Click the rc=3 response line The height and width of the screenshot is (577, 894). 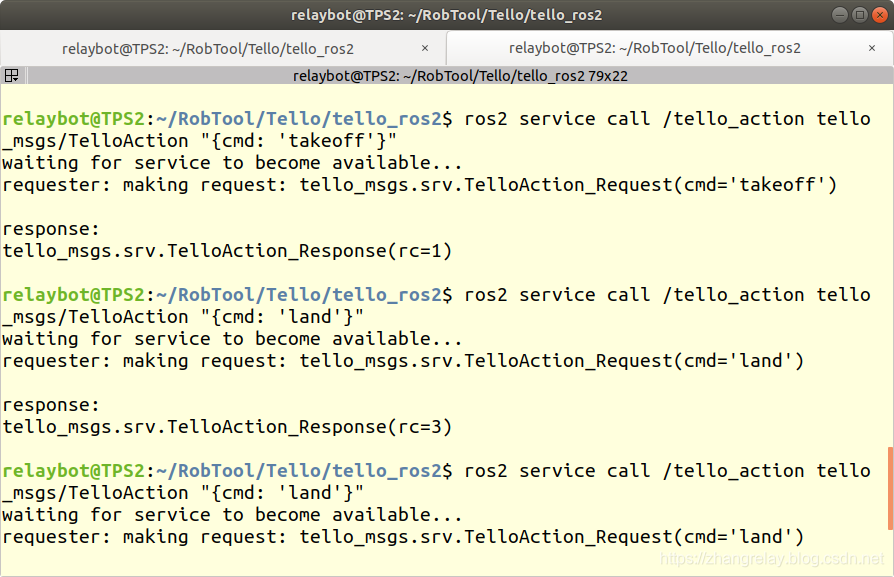pos(227,427)
